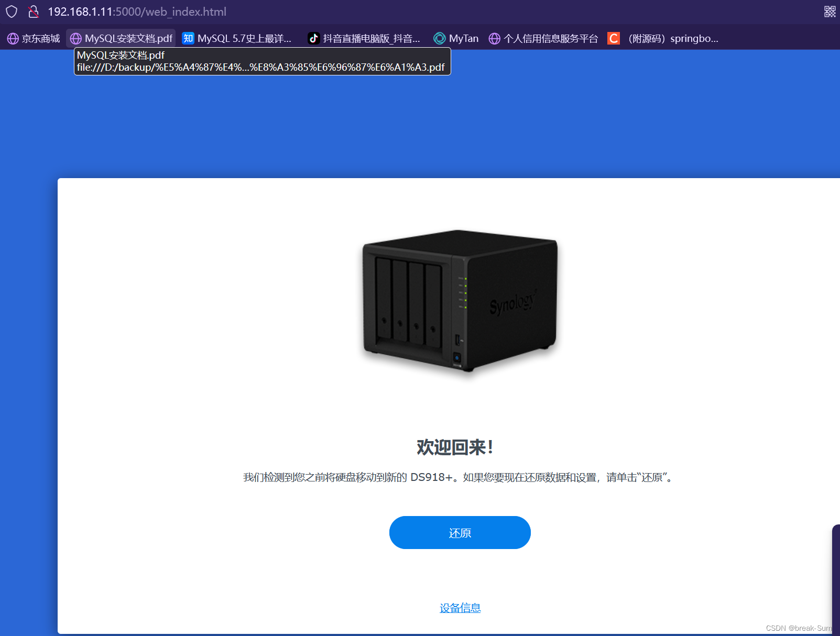Image resolution: width=840 pixels, height=636 pixels.
Task: Click the Synology DS918+ device image
Action: coord(460,301)
